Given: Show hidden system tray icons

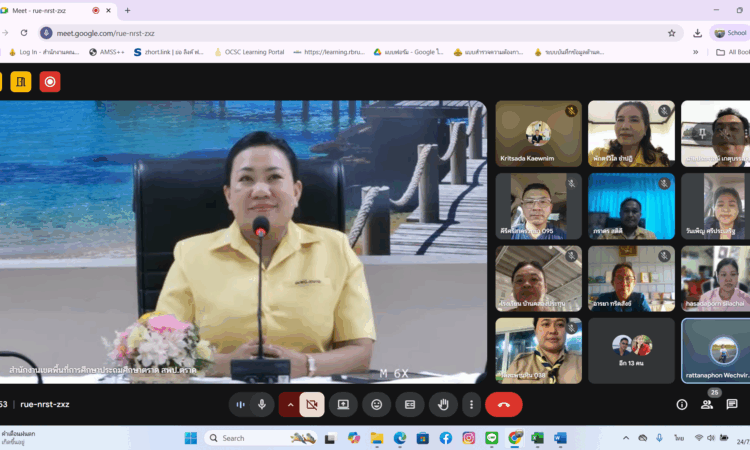Looking at the screenshot, I should [626, 438].
